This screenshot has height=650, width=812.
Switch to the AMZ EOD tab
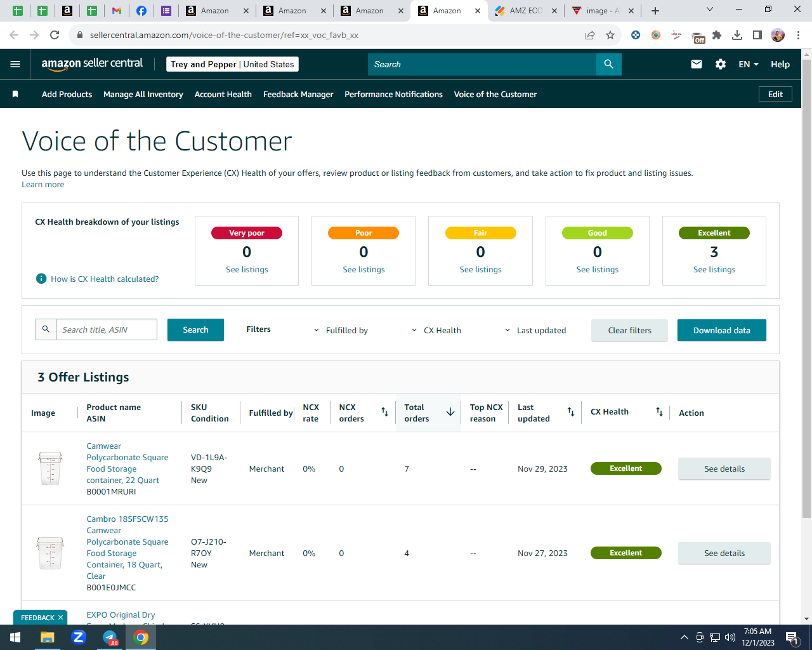click(527, 11)
